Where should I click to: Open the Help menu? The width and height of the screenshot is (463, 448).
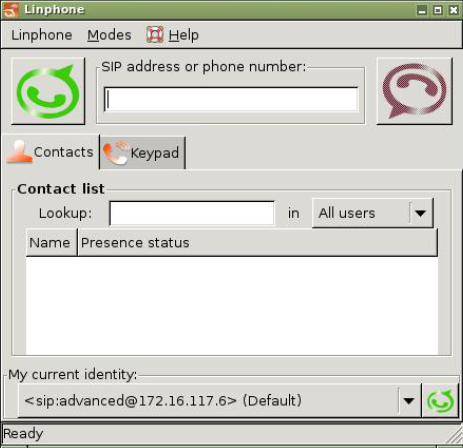(x=183, y=35)
